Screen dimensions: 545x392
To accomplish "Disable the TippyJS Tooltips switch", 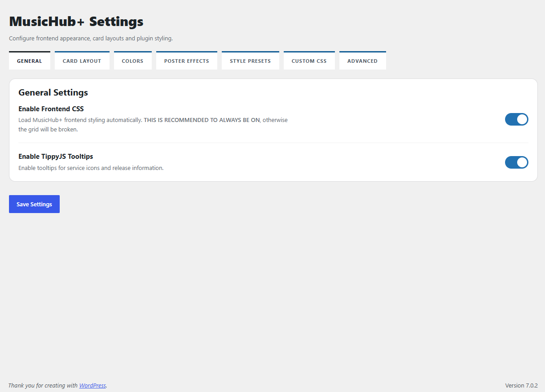I will coord(517,162).
